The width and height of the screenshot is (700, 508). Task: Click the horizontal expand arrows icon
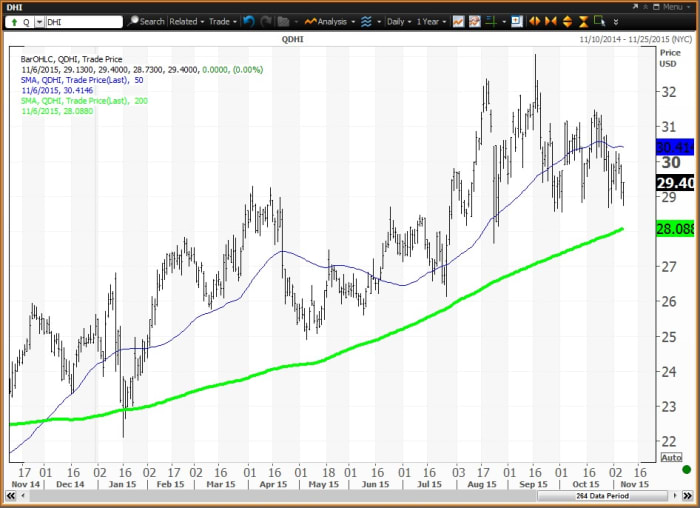(534, 21)
